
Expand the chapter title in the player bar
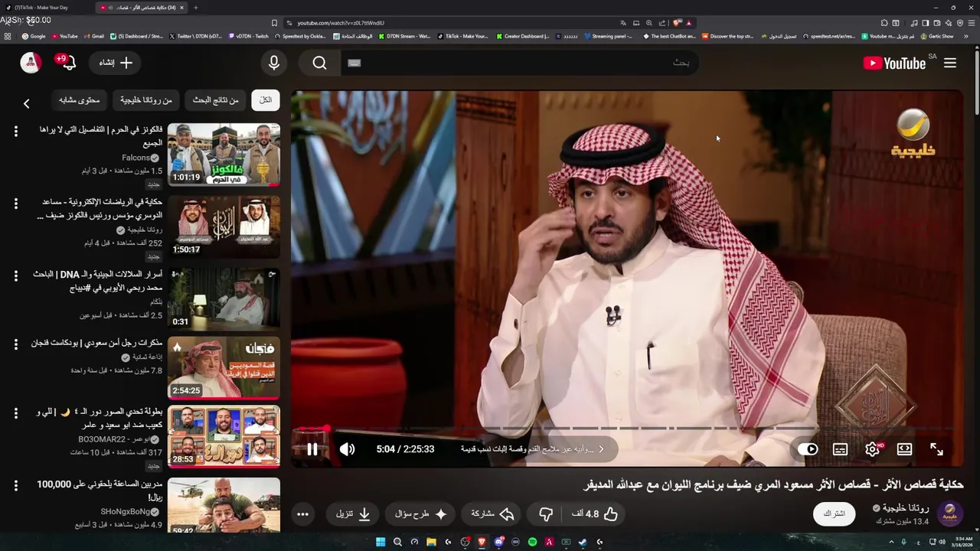point(533,449)
